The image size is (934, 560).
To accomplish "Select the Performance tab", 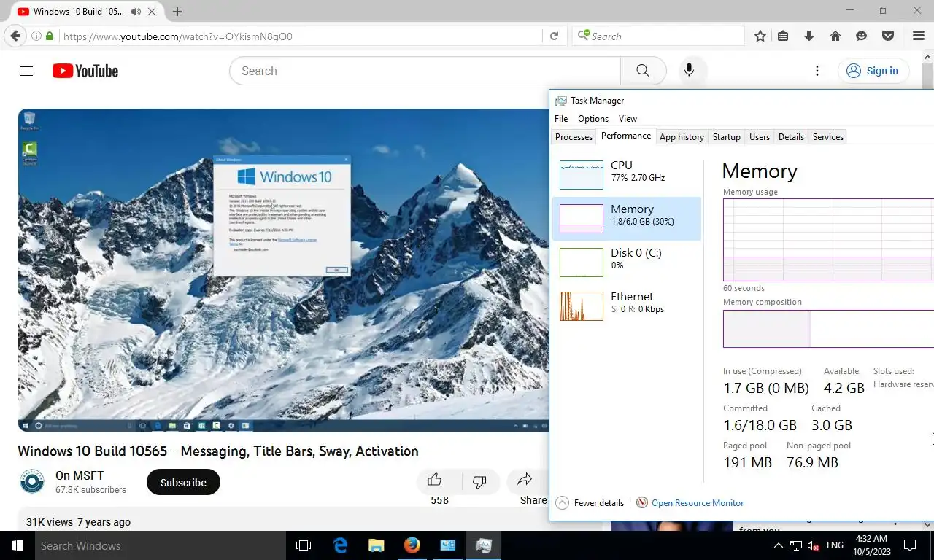I will coord(626,136).
